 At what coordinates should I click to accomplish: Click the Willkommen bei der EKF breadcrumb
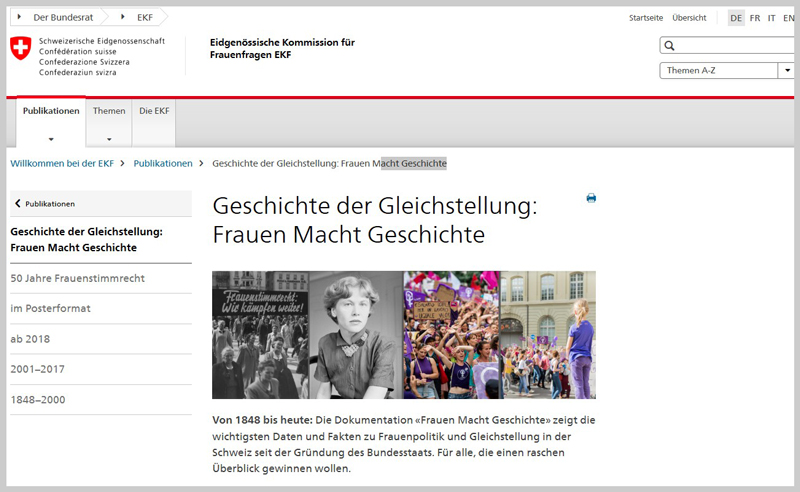tap(62, 163)
